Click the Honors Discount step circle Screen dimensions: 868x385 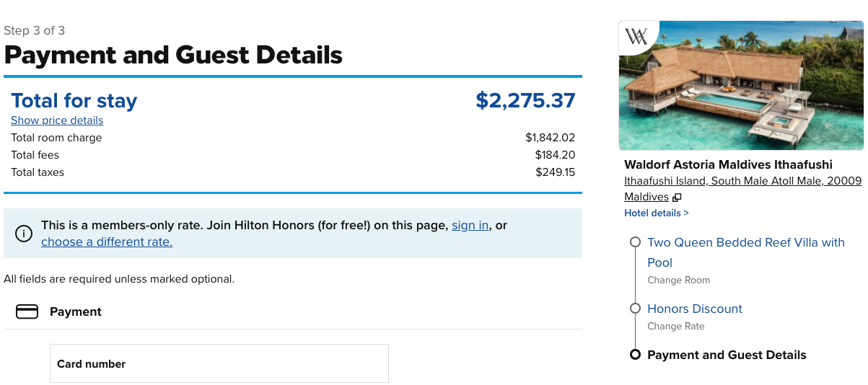pyautogui.click(x=635, y=309)
